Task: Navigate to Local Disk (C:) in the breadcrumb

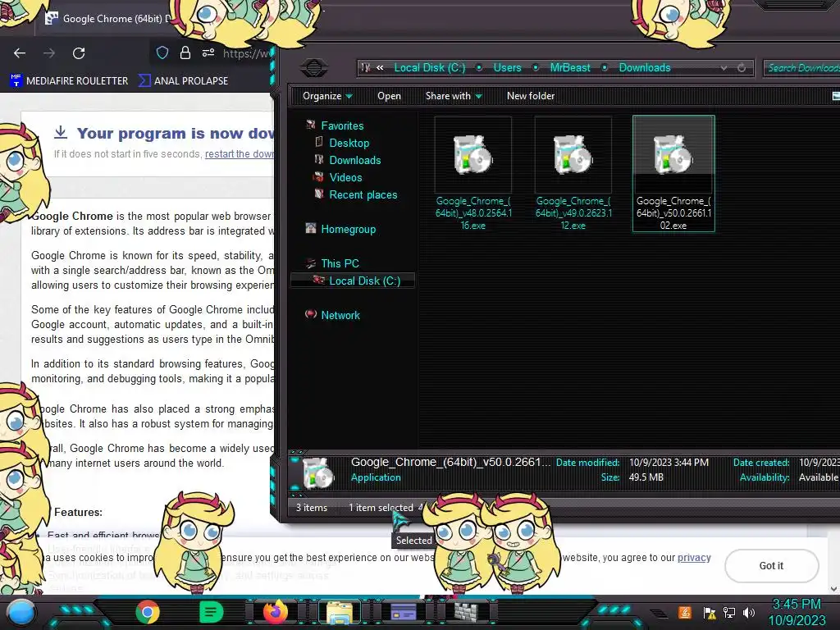Action: coord(430,67)
